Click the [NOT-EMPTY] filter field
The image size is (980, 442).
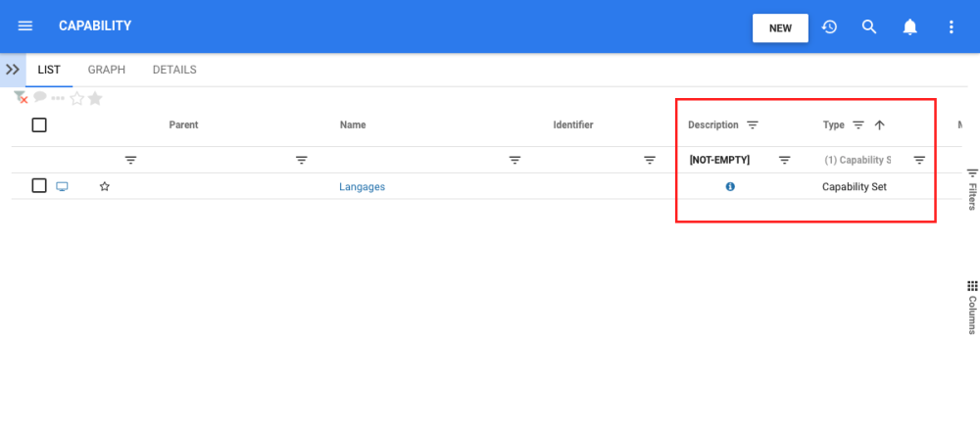pyautogui.click(x=720, y=160)
